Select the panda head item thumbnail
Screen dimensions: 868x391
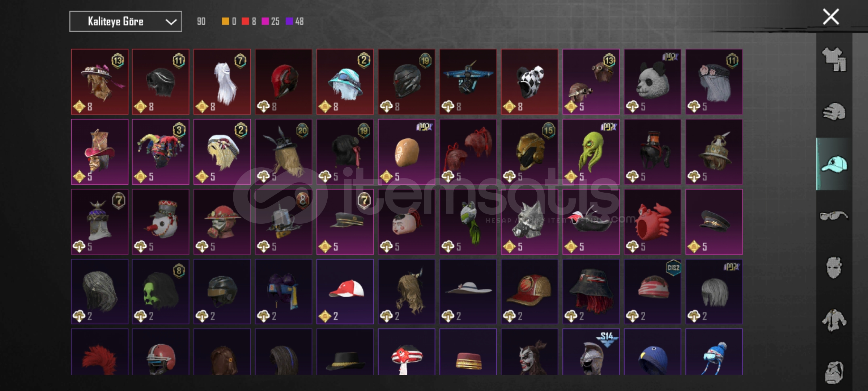tap(652, 82)
